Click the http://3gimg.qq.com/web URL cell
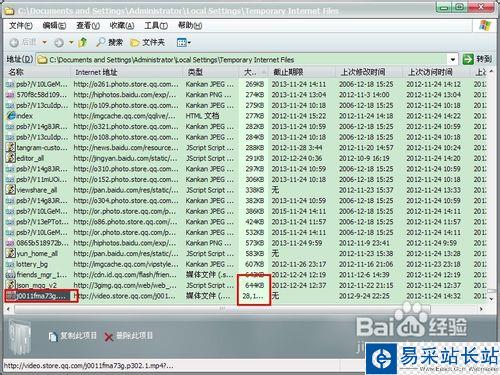The image size is (500, 375). coord(125,285)
